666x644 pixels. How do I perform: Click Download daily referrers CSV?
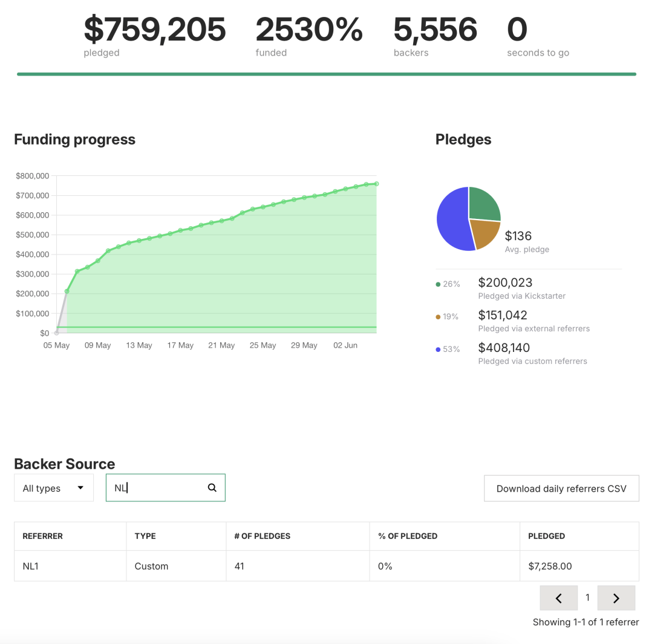point(561,488)
